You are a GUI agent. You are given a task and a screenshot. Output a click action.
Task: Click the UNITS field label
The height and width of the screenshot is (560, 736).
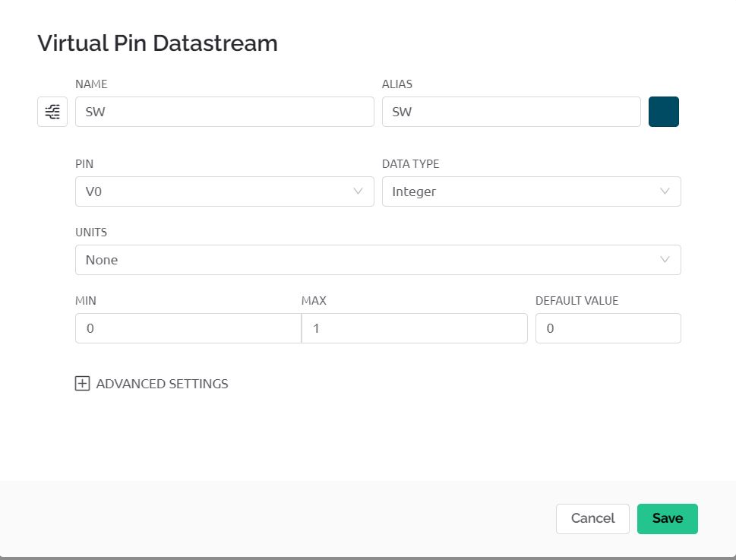click(x=91, y=233)
